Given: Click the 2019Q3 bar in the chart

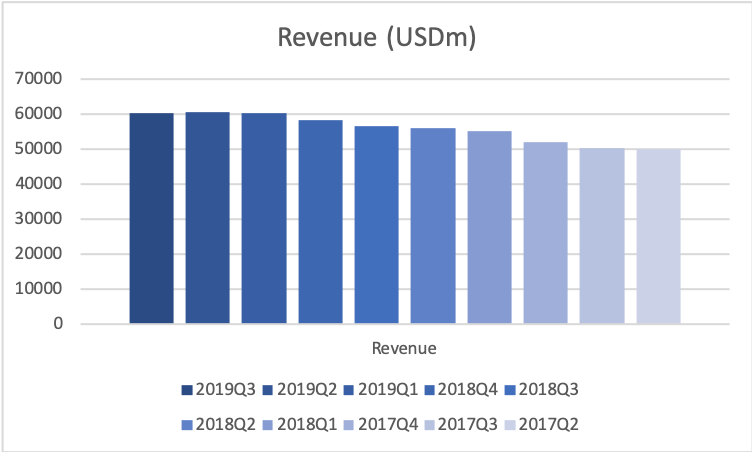Looking at the screenshot, I should tap(152, 218).
